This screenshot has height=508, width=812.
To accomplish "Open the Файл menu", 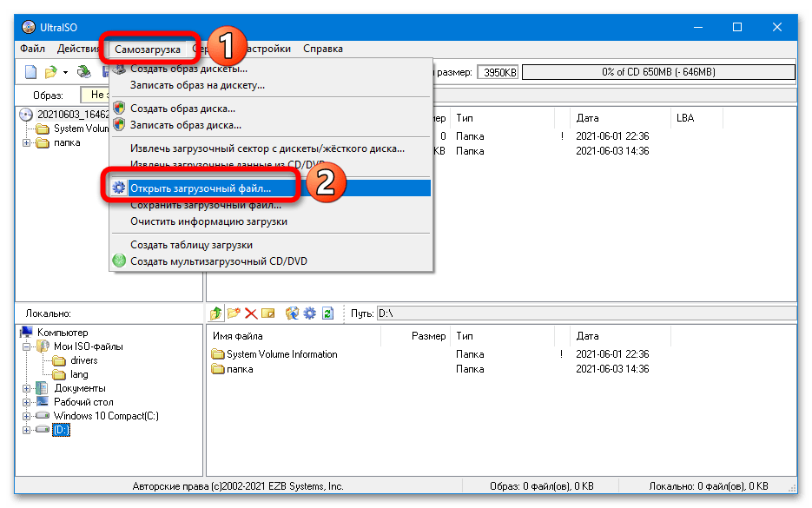I will coord(33,49).
